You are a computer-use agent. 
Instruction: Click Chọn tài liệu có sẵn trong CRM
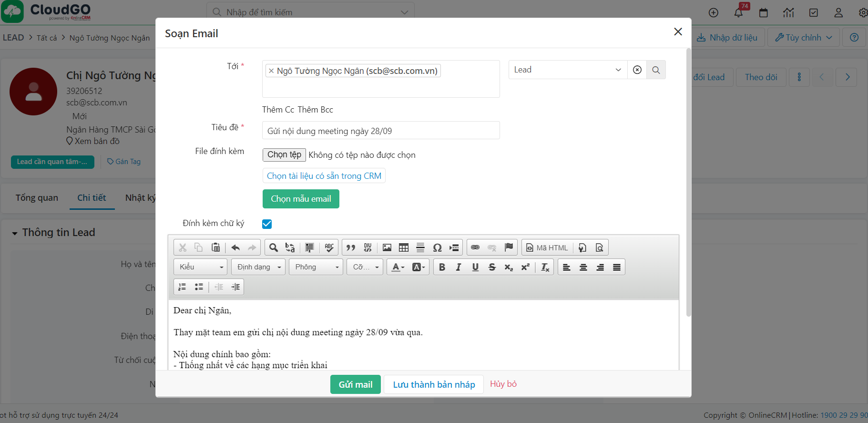(324, 175)
